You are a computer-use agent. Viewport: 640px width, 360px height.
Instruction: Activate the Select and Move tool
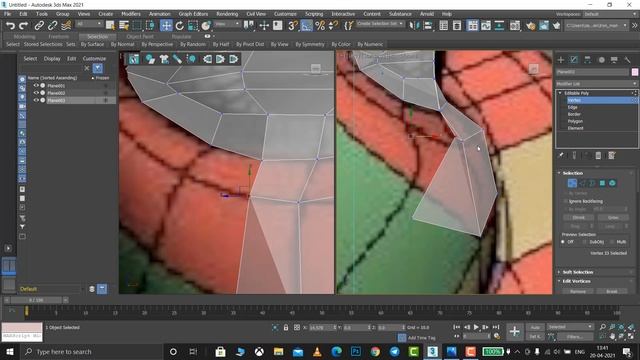point(166,26)
